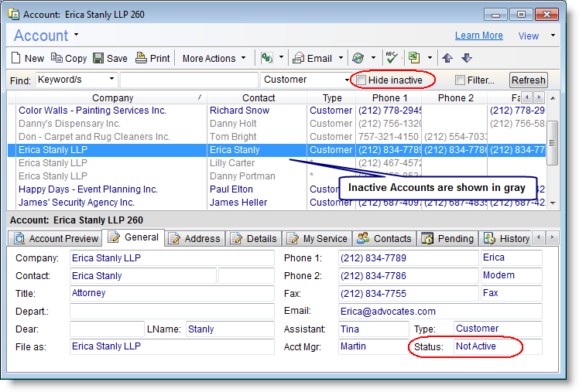The image size is (579, 392).
Task: Toggle the Filter checkbox
Action: [461, 80]
